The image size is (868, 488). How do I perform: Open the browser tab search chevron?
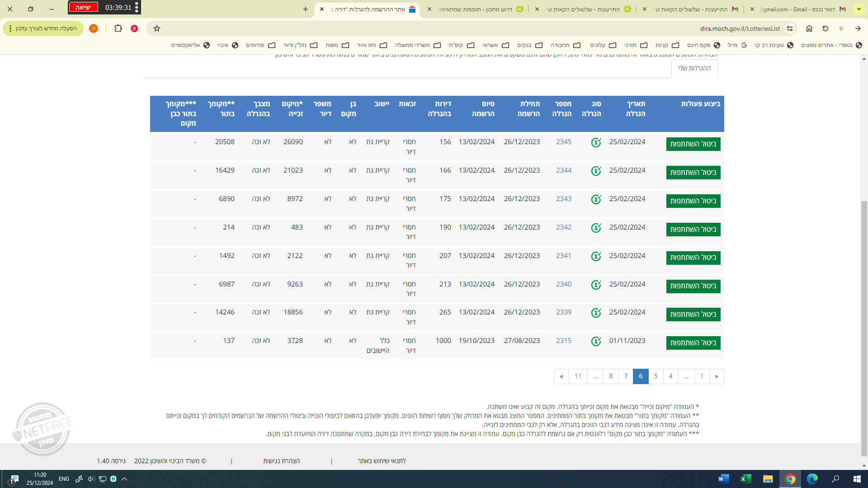pos(859,9)
